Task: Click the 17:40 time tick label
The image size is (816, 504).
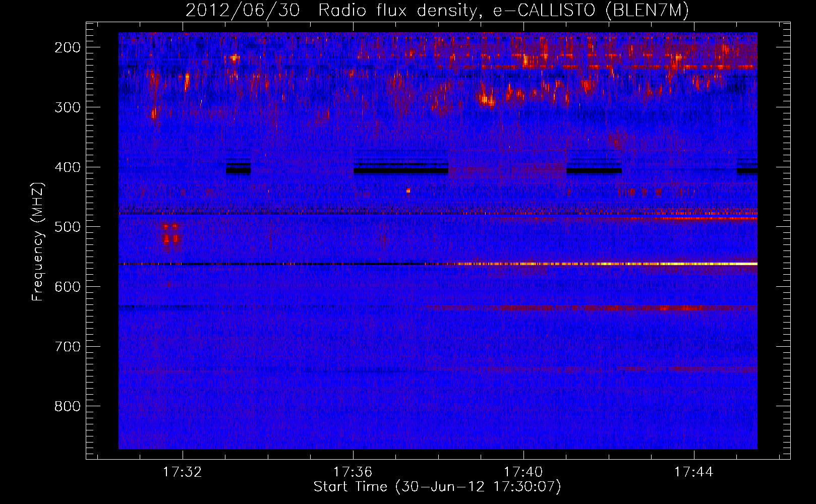Action: [x=523, y=472]
